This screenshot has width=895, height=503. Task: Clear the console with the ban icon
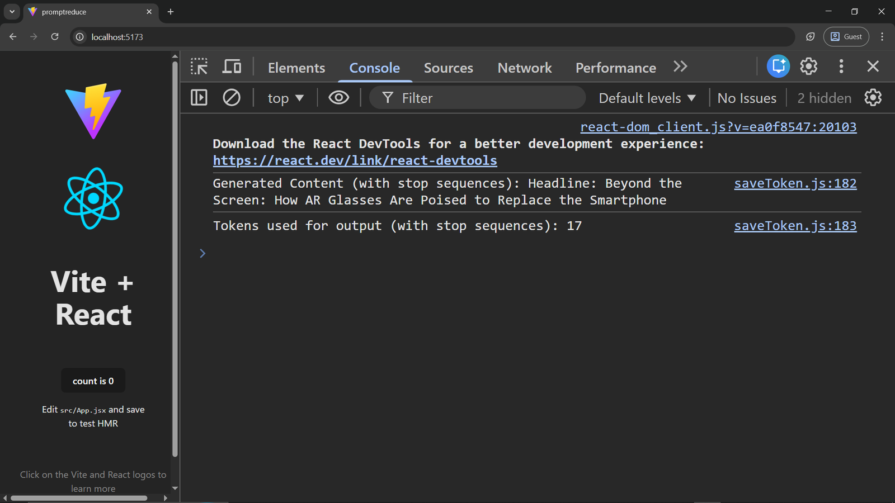point(231,98)
